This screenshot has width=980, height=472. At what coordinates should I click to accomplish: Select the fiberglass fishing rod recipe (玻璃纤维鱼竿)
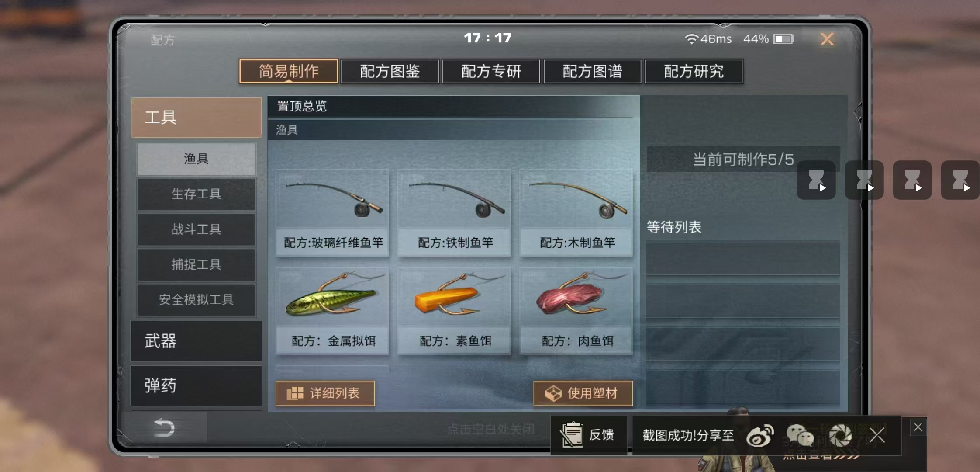click(x=332, y=212)
